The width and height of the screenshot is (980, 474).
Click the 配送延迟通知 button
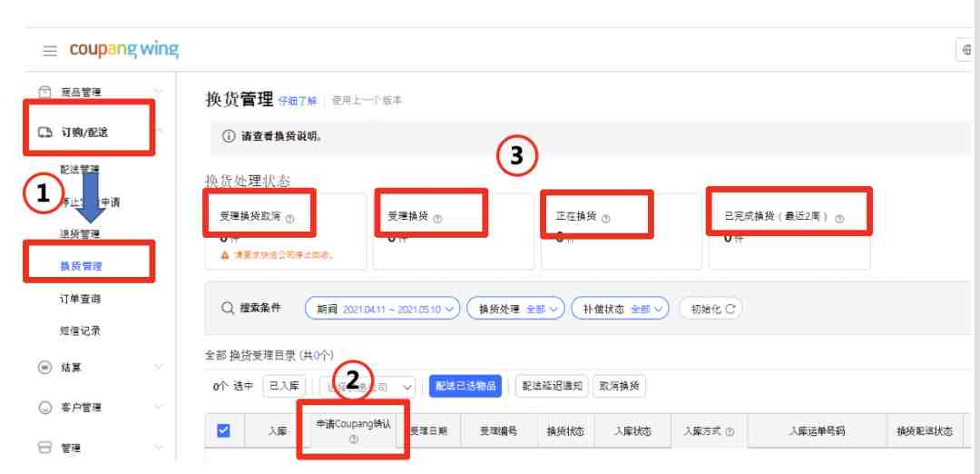pyautogui.click(x=552, y=387)
